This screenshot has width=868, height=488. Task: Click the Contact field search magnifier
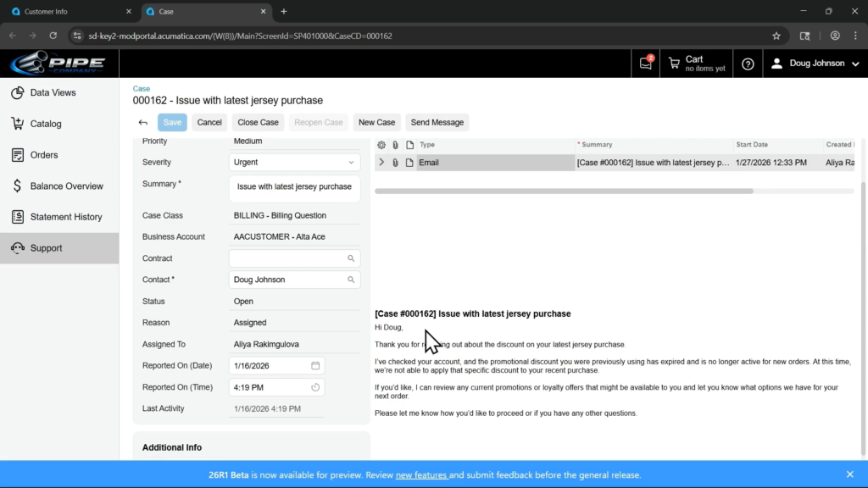pyautogui.click(x=351, y=280)
